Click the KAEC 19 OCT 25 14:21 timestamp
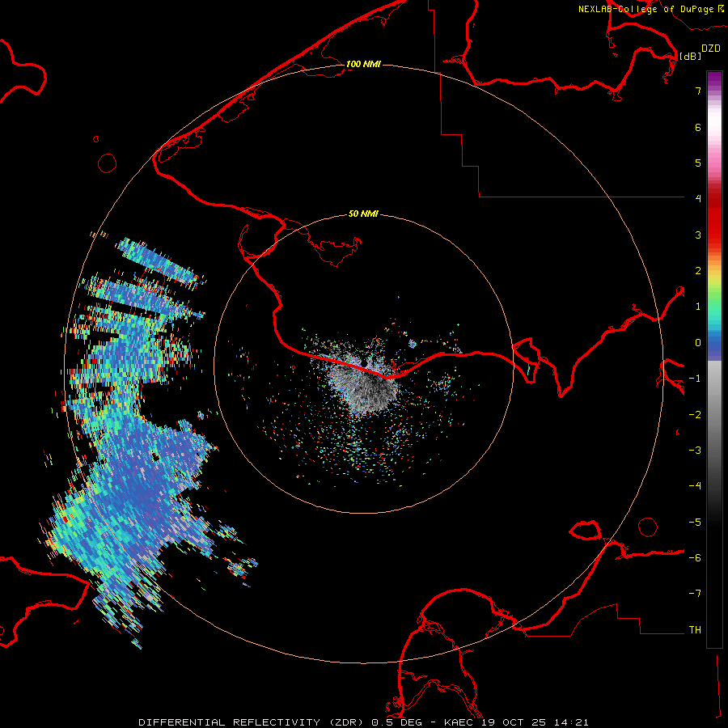Viewport: 728px width, 728px height. (516, 722)
